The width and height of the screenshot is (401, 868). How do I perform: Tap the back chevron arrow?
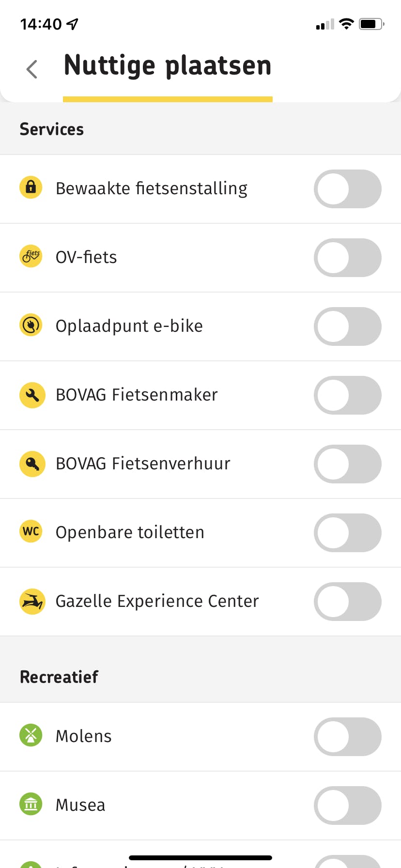32,69
